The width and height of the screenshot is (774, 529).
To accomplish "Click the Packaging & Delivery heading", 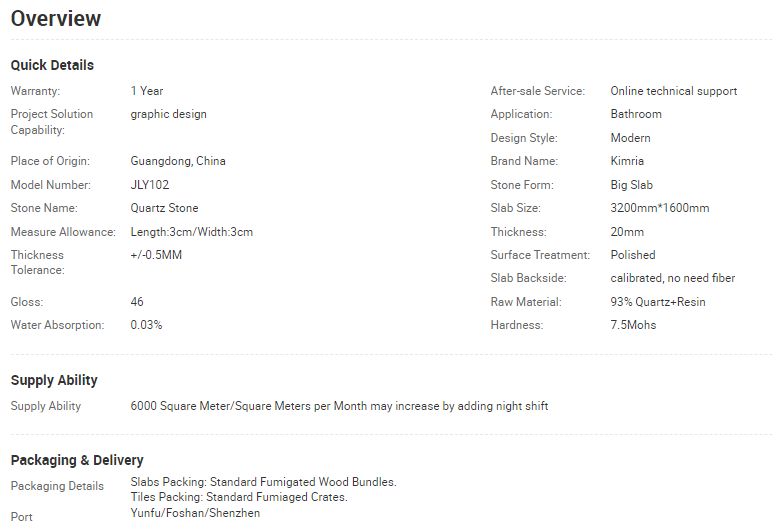I will click(x=77, y=460).
